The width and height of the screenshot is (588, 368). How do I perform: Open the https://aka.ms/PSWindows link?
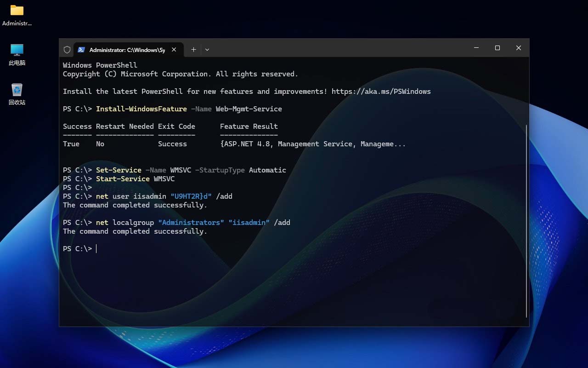(x=381, y=92)
